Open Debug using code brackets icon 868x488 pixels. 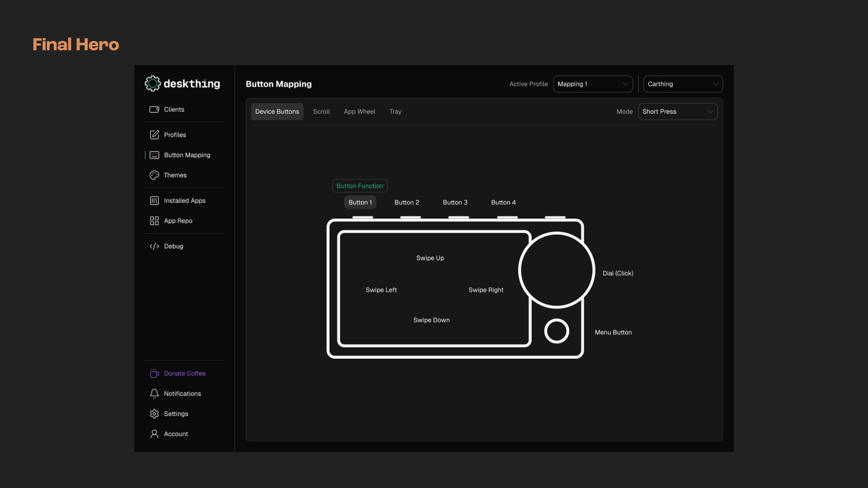(154, 246)
